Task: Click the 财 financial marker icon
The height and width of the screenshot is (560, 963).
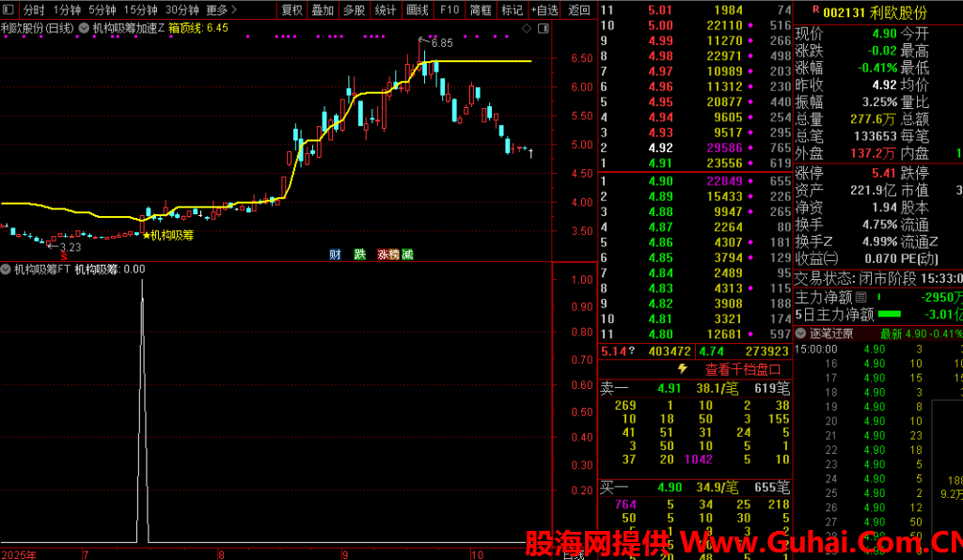Action: [334, 255]
